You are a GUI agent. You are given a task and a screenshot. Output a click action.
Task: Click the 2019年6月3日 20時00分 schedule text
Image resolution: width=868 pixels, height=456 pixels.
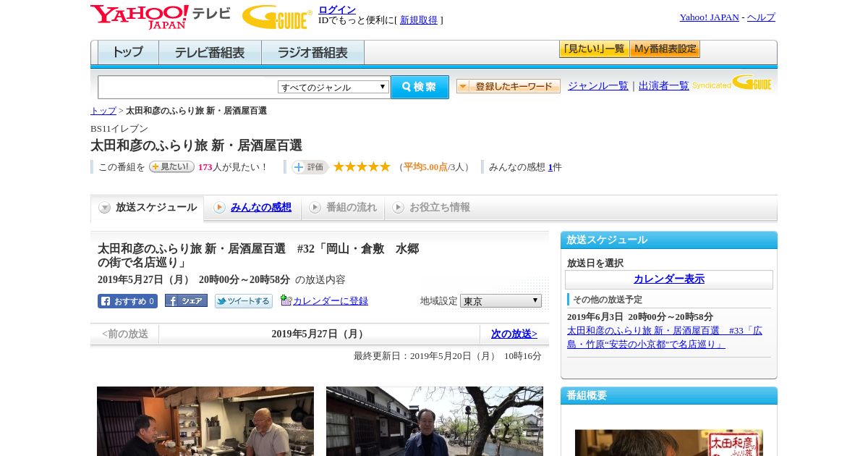(640, 317)
